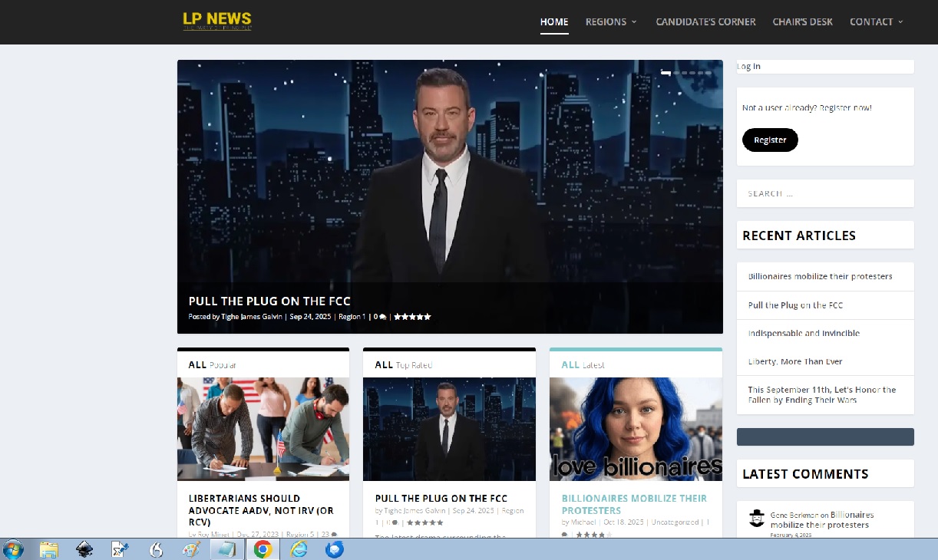The image size is (938, 560).
Task: Expand the Contact dropdown menu
Action: click(x=876, y=21)
